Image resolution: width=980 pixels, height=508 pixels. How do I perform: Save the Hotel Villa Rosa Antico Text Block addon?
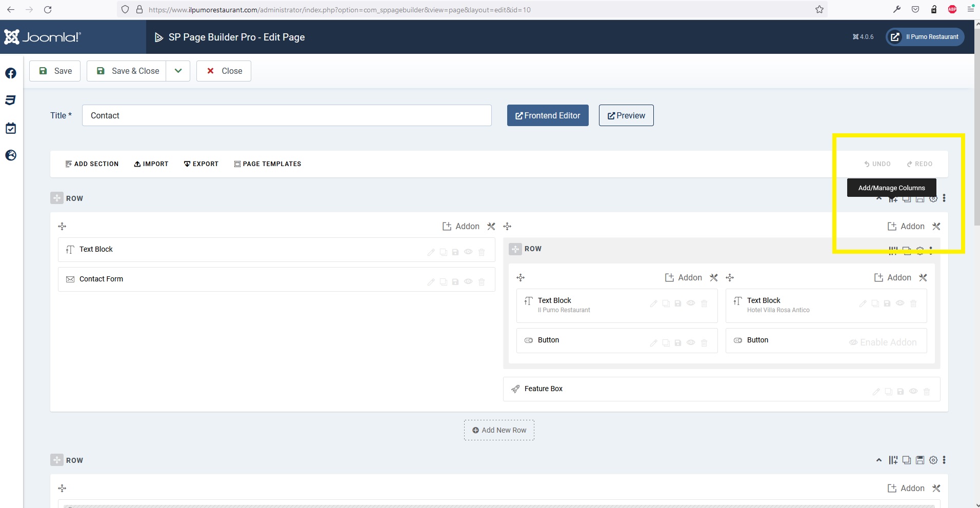pos(887,303)
